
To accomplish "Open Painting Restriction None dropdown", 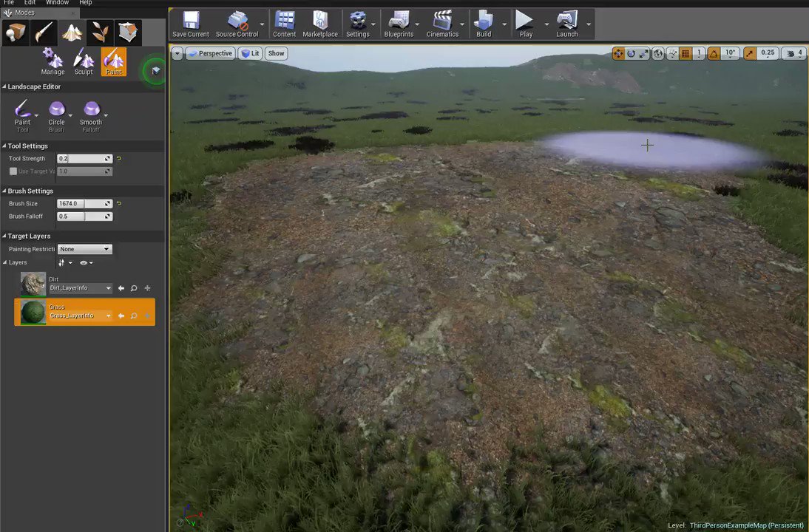I will (84, 249).
